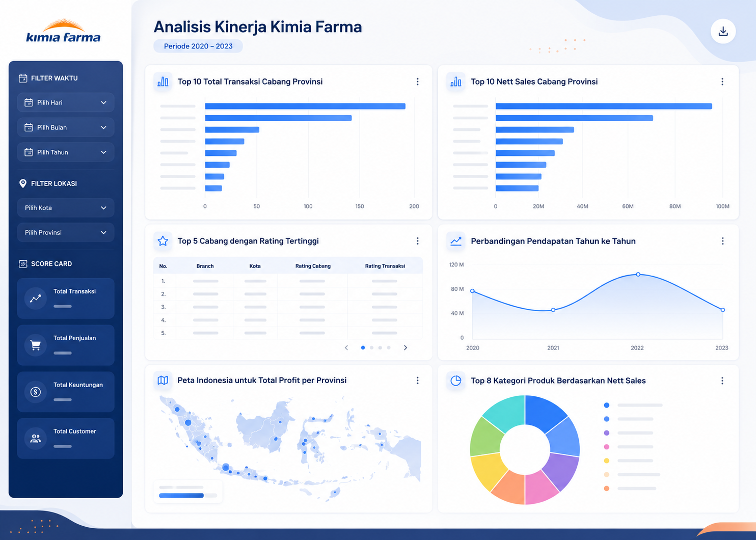Viewport: 756px width, 540px height.
Task: Click the Total Penjualan cart icon
Action: 36,345
